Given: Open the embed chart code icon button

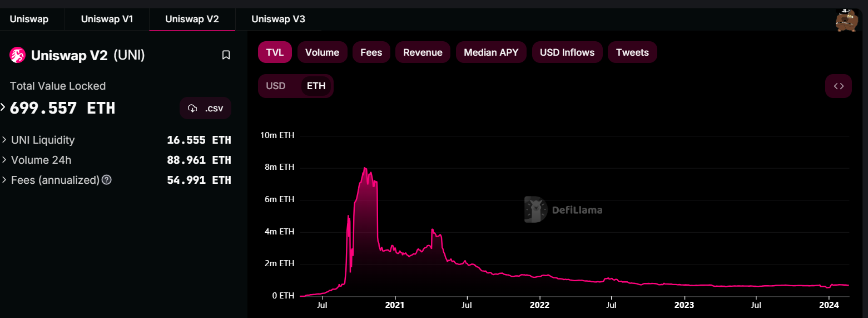Looking at the screenshot, I should pyautogui.click(x=839, y=86).
